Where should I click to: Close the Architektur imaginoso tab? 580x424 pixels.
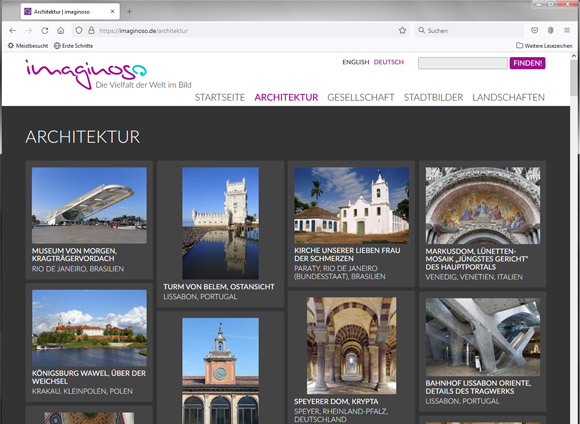112,11
